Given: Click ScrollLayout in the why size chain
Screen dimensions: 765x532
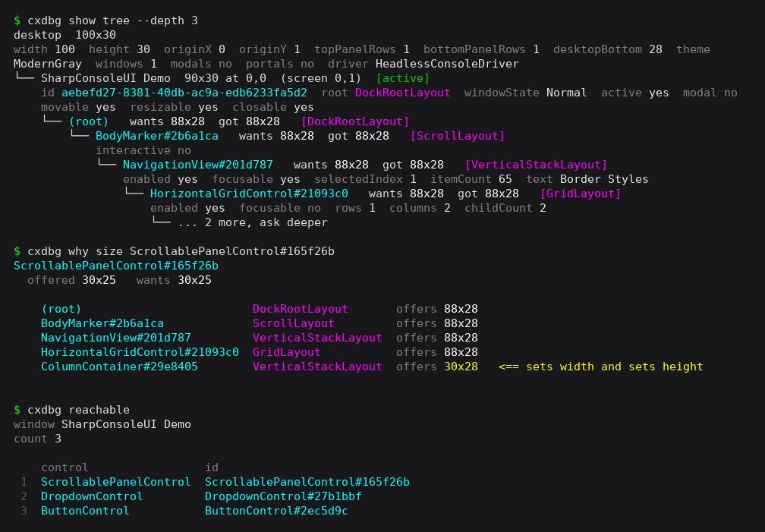Looking at the screenshot, I should click(x=294, y=323).
